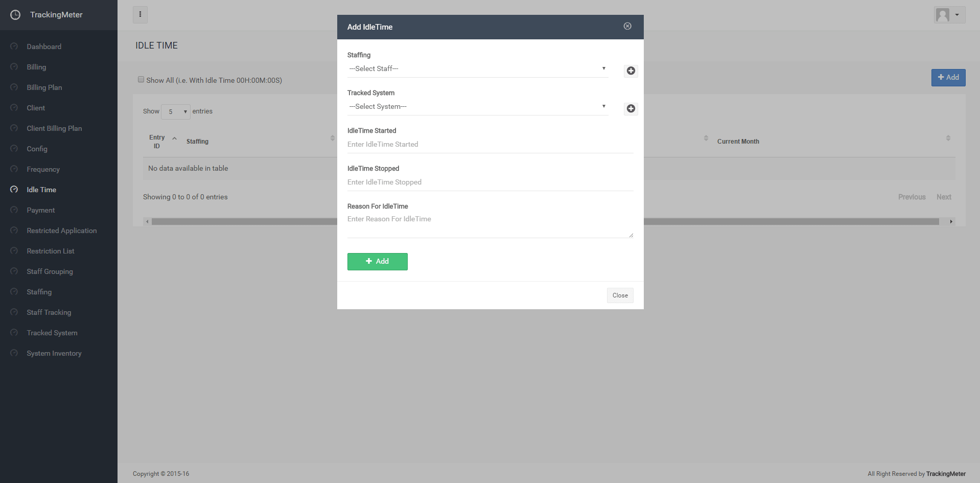Focus the IdleTime Started input field

click(x=490, y=145)
